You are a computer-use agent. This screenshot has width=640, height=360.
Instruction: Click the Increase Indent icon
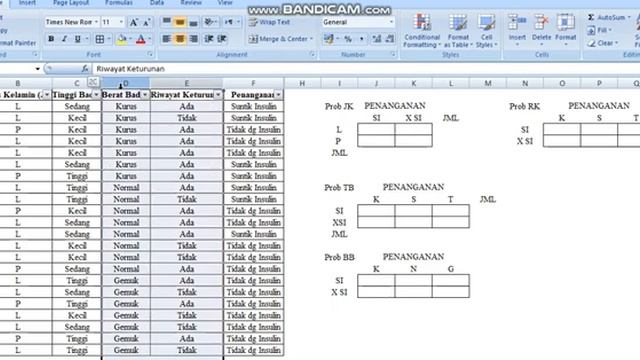222,39
